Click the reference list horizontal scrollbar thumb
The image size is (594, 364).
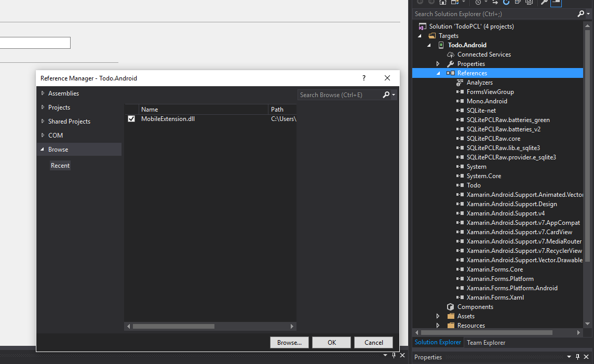tap(173, 326)
